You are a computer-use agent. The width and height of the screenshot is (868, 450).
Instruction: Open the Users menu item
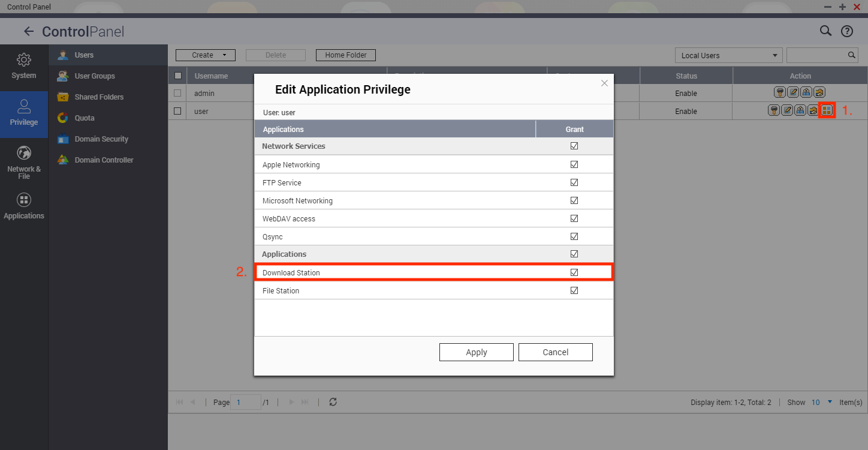click(x=108, y=55)
